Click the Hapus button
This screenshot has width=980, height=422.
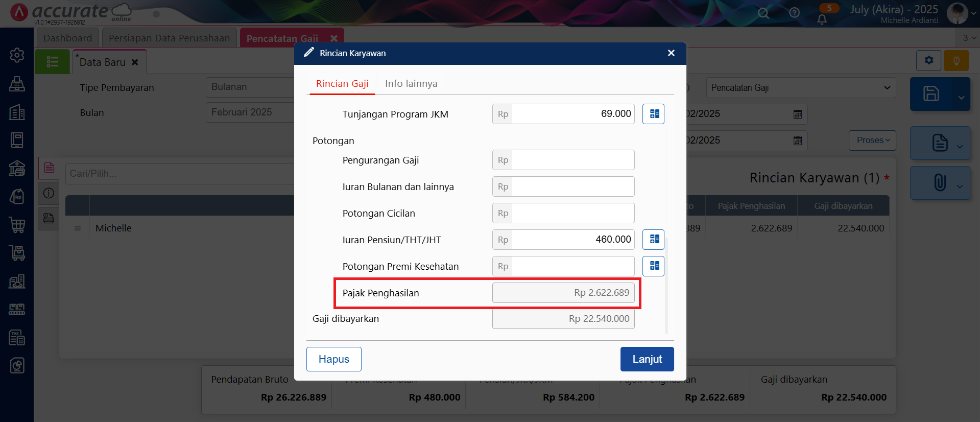click(334, 359)
